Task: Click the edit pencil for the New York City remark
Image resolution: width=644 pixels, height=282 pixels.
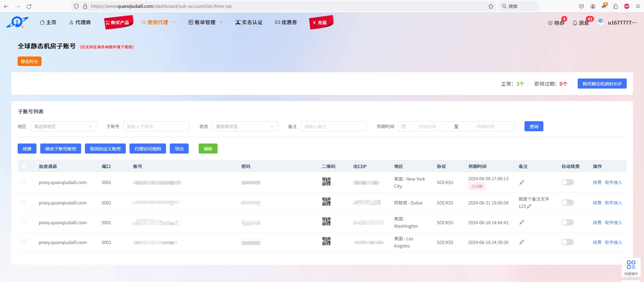Action: (x=521, y=182)
